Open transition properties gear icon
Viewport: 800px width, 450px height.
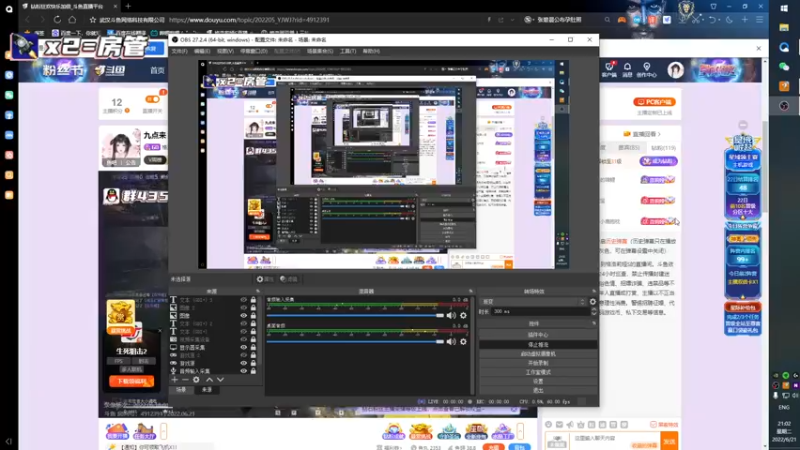click(592, 302)
